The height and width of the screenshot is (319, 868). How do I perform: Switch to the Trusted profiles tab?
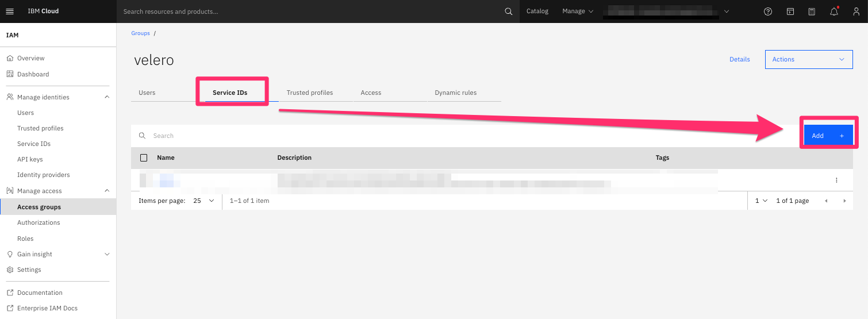pos(310,93)
